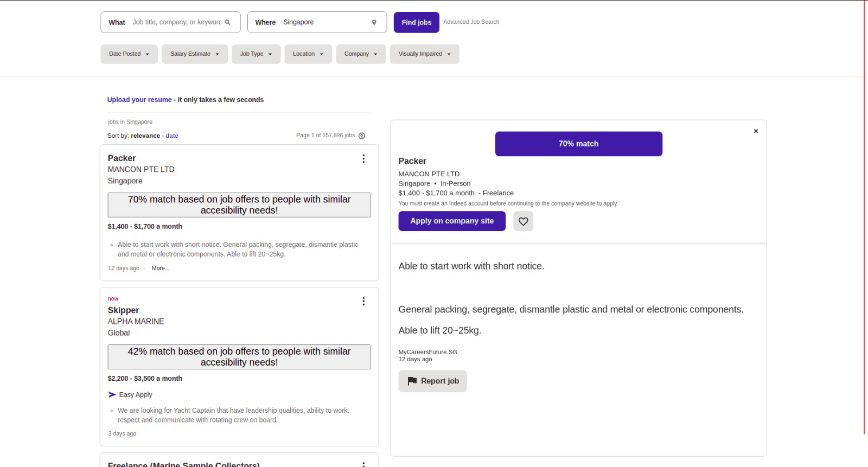Expand the Salary Estimate filter
The height and width of the screenshot is (467, 868).
[195, 54]
